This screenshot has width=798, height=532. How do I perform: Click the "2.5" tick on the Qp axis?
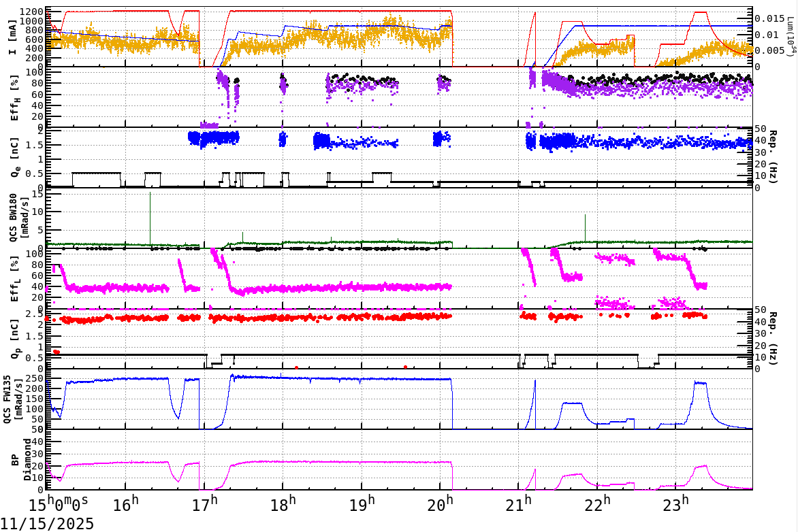click(35, 314)
